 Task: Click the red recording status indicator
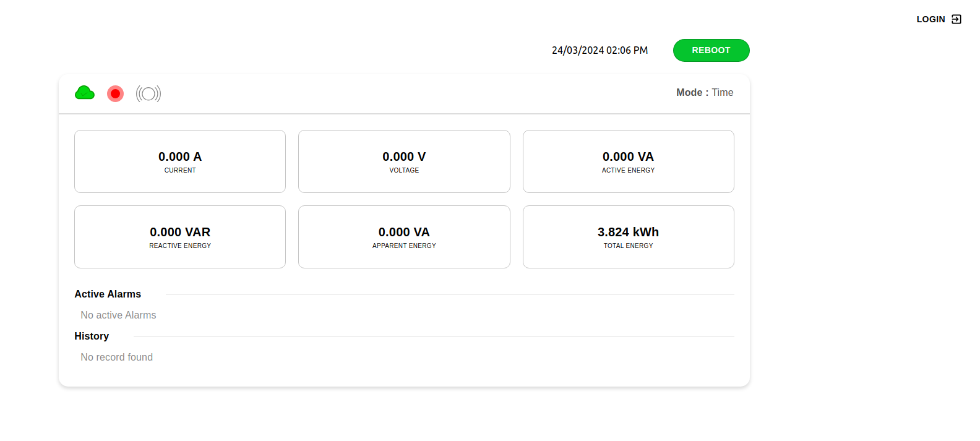point(115,93)
